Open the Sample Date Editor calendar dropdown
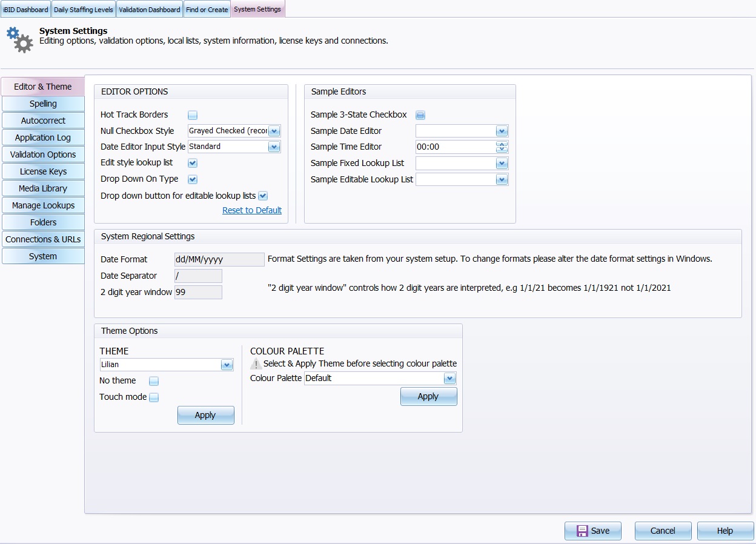The width and height of the screenshot is (756, 544). (501, 131)
